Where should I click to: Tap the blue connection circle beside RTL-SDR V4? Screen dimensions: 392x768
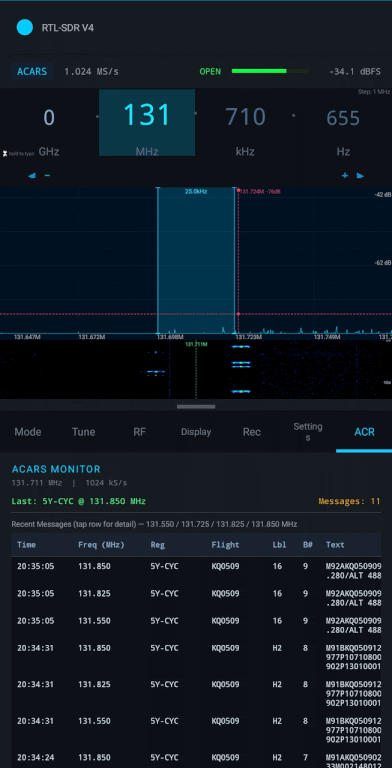pos(24,27)
